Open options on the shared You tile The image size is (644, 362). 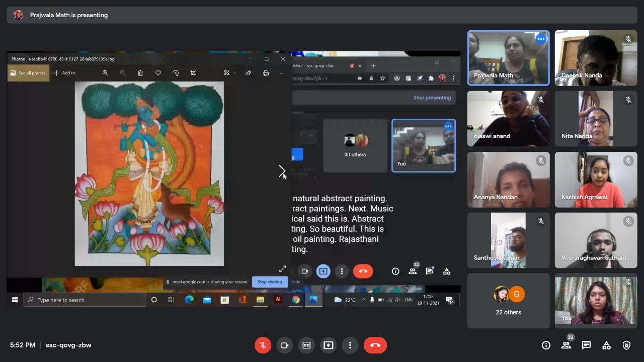(x=448, y=126)
